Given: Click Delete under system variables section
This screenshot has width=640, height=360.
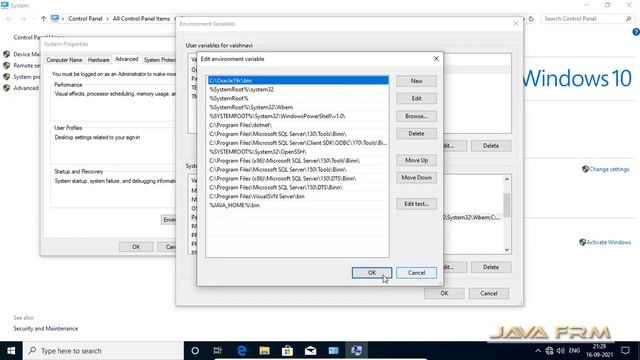Looking at the screenshot, I should pyautogui.click(x=491, y=267).
